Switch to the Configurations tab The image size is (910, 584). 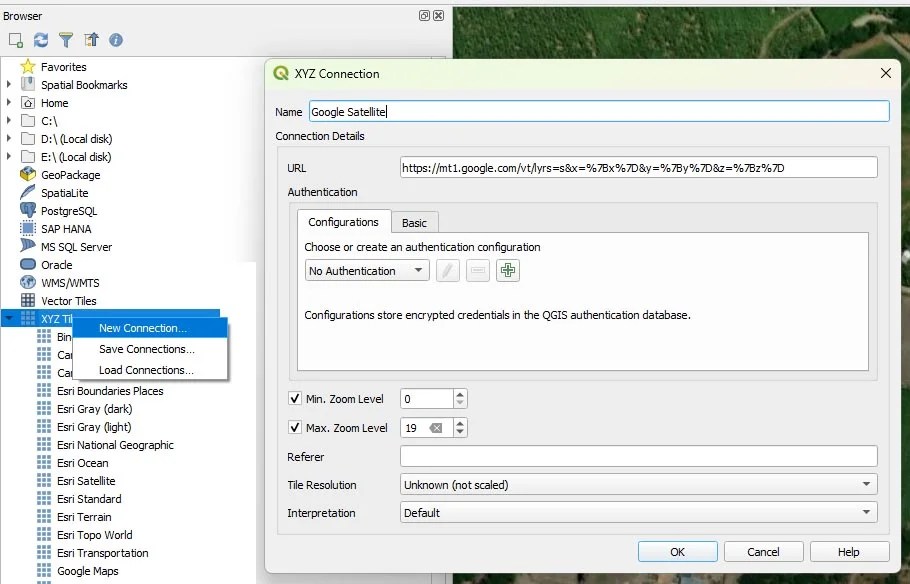click(x=344, y=222)
